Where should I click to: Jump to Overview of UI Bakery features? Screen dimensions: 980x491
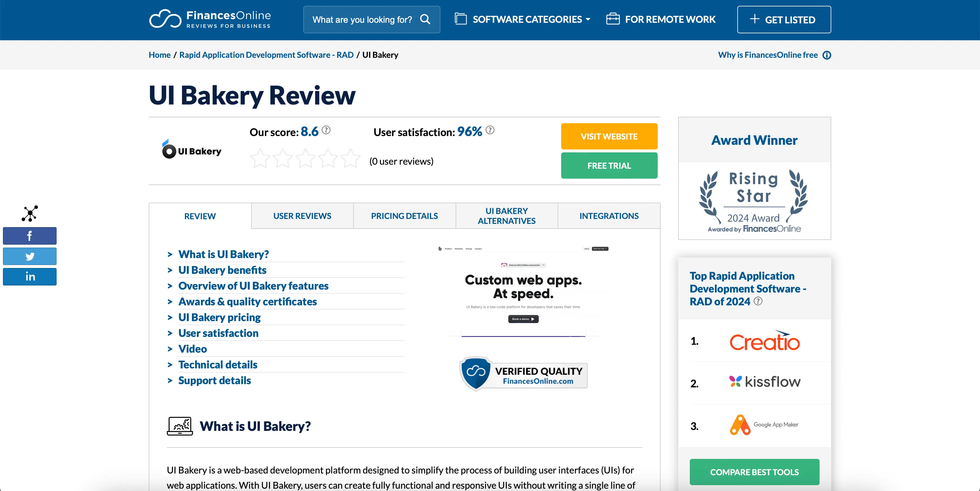253,285
